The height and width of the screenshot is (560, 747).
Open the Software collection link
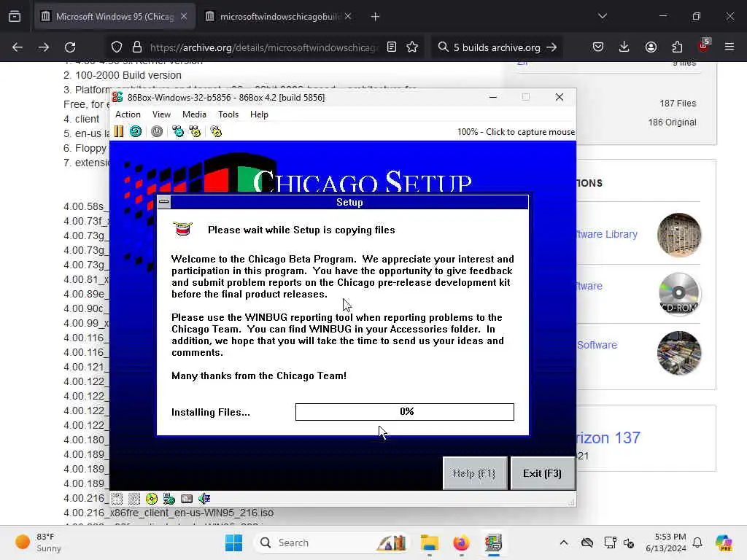click(x=597, y=345)
